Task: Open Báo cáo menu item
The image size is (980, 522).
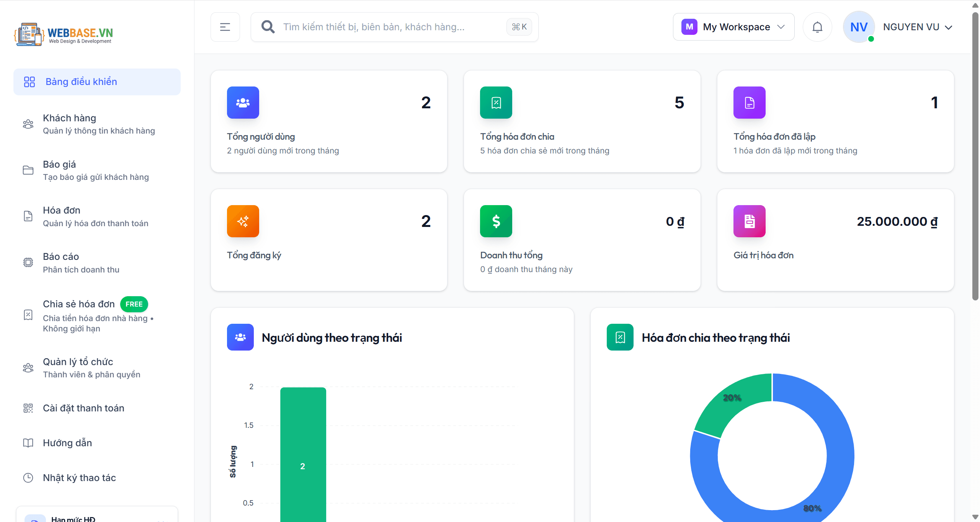Action: pos(97,263)
